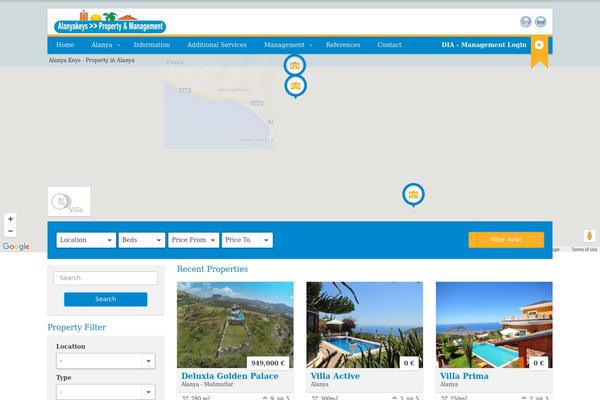Click the Deluxia Golden Palace photo

235,325
